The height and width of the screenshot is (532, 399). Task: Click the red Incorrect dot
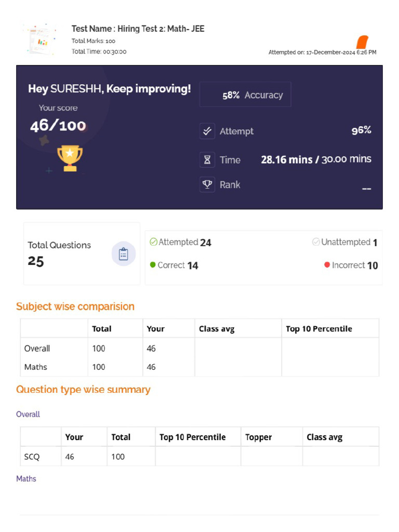(x=327, y=265)
